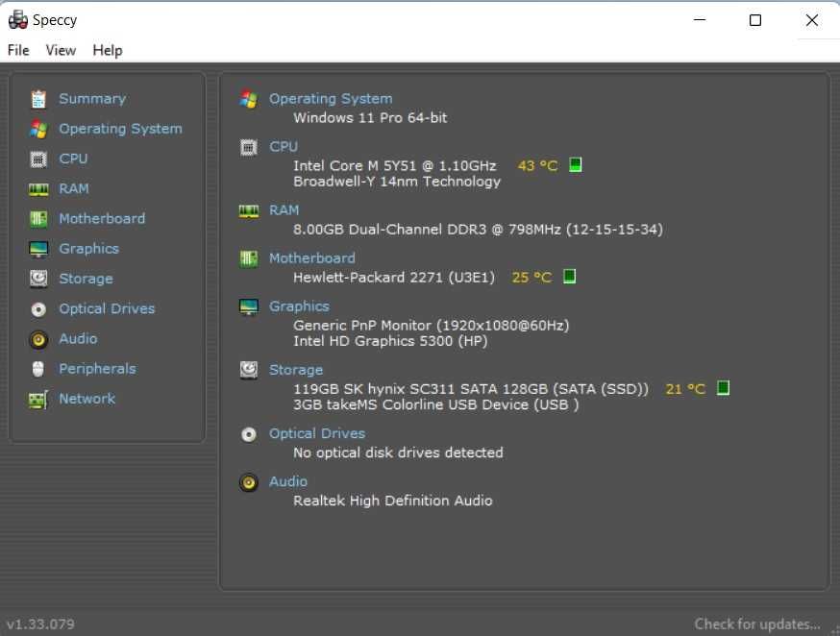Open the CPU heading link in main panel
840x636 pixels.
[284, 147]
